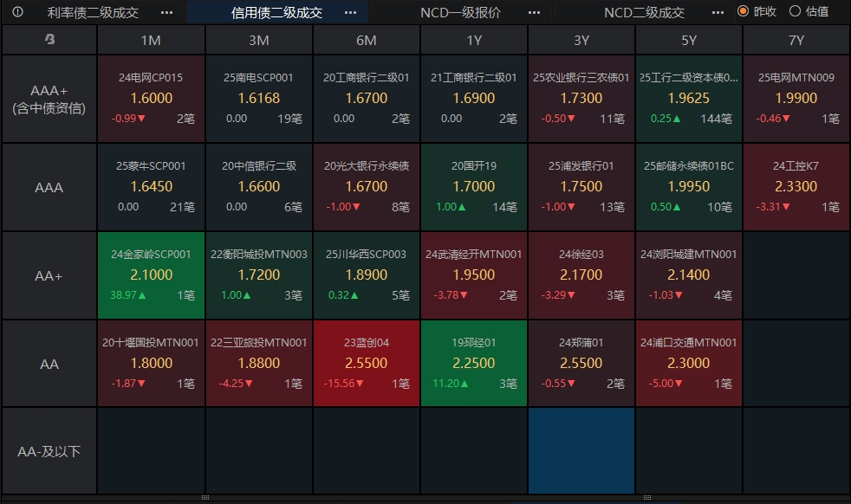851x504 pixels.
Task: Open the 25邮储永续债01BC cell
Action: pos(689,187)
